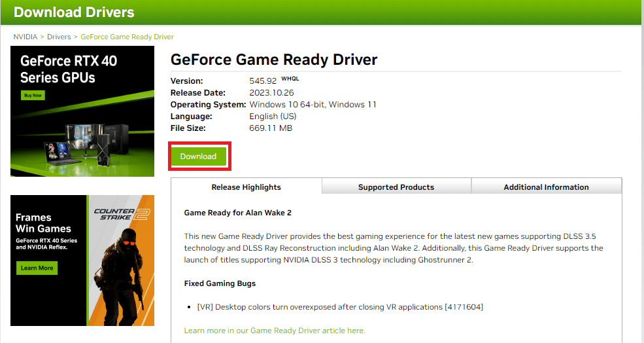Image resolution: width=644 pixels, height=343 pixels.
Task: Click the VR overexposed colors bug item
Action: point(339,307)
